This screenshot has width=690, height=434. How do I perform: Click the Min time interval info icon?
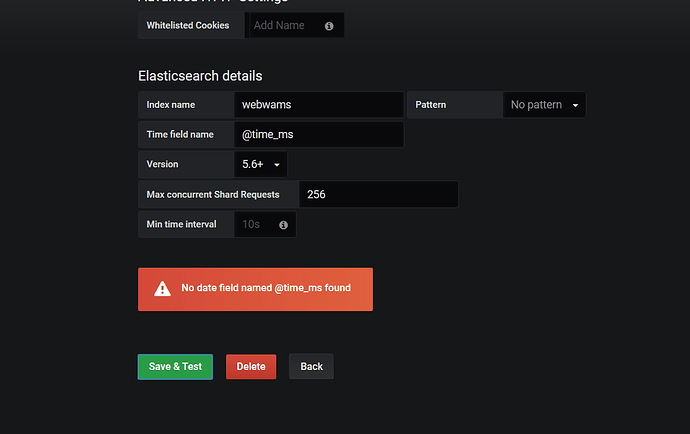click(283, 225)
